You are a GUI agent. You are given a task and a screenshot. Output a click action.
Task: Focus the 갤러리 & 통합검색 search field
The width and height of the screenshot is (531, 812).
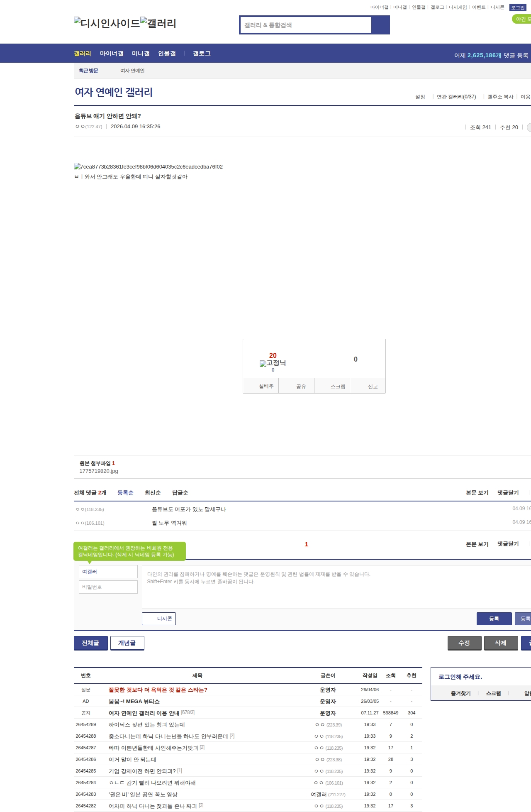click(x=306, y=25)
